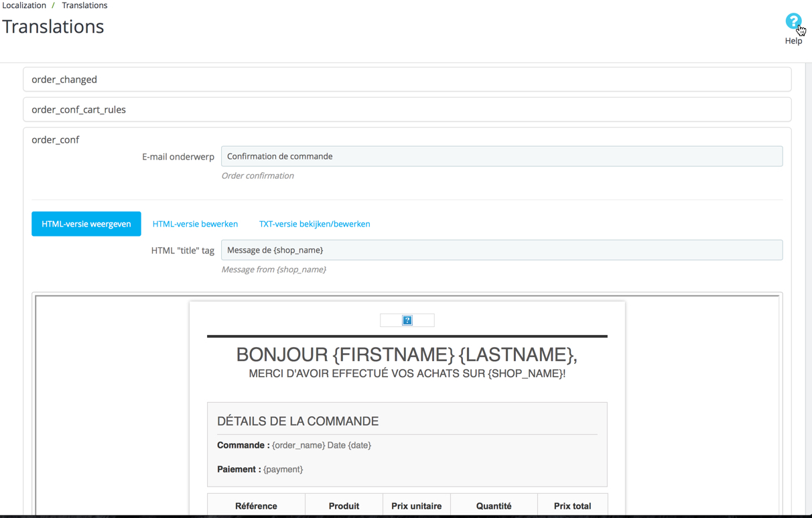Switch to HTML-versie bewerken tab
The image size is (812, 518).
pos(195,224)
